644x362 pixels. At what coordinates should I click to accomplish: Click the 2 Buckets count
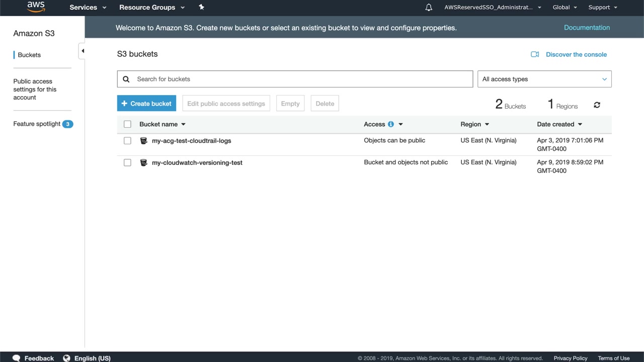511,105
